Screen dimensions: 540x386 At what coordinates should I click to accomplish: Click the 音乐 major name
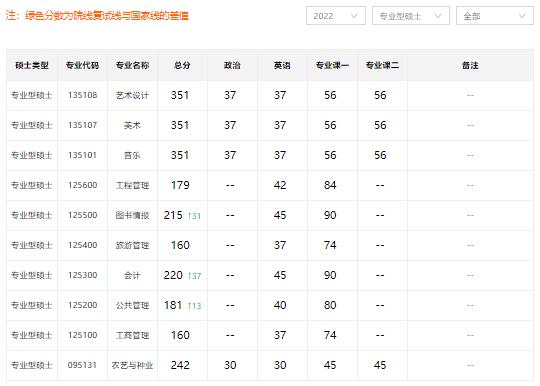132,155
